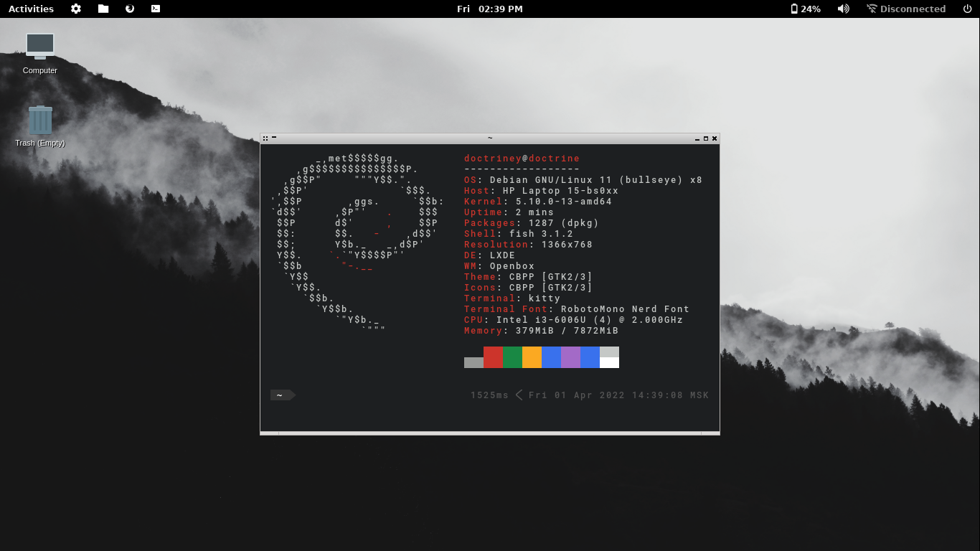980x551 pixels.
Task: Click the red color block in neofetch palette
Action: (493, 357)
